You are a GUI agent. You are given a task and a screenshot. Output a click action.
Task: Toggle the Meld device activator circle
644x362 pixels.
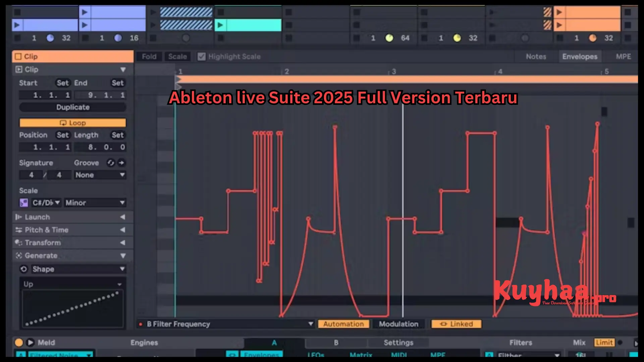click(19, 342)
